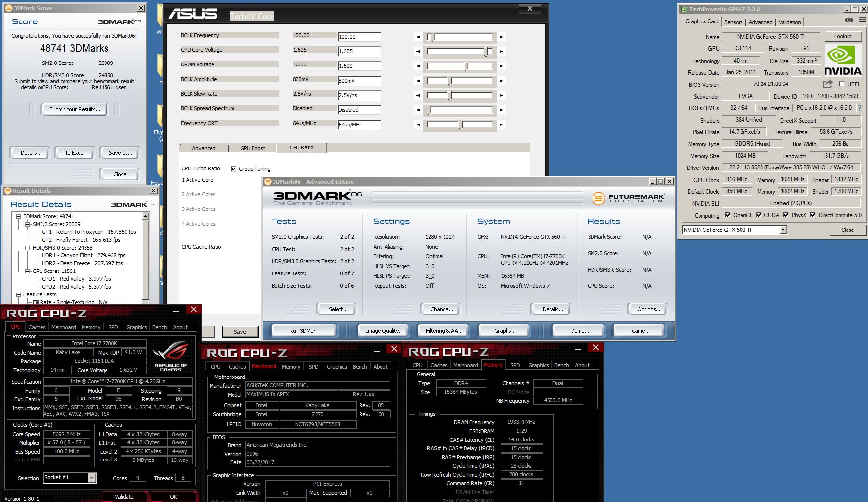Click the Validate button in CPU-Z

coord(124,497)
